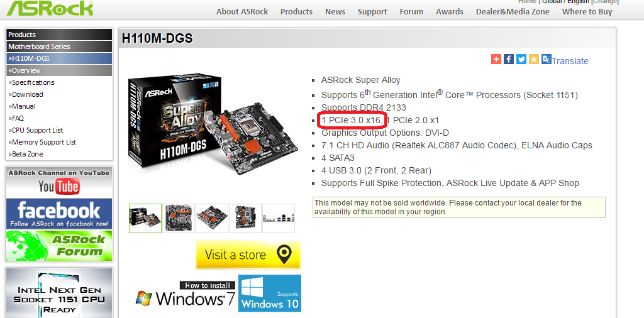The height and width of the screenshot is (318, 644).
Task: Open the ASRock Forum banner
Action: point(58,245)
